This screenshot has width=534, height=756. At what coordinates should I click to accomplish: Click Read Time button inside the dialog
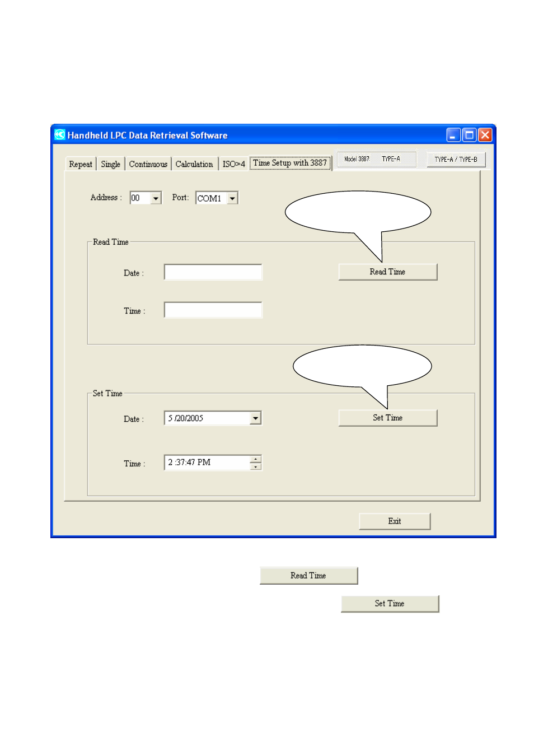coord(387,272)
